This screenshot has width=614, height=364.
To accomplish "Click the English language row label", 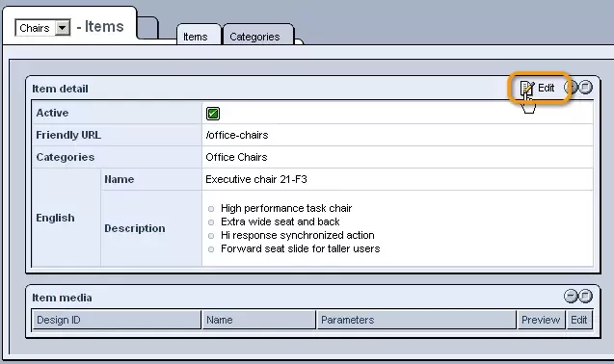I will (x=55, y=218).
